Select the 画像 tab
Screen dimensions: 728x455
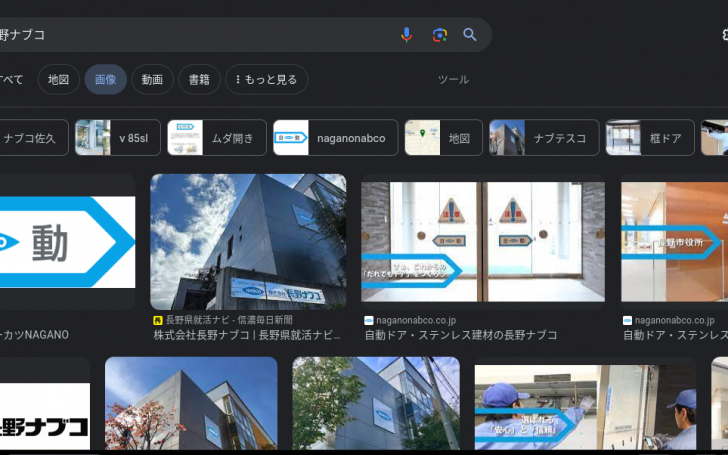(x=105, y=79)
